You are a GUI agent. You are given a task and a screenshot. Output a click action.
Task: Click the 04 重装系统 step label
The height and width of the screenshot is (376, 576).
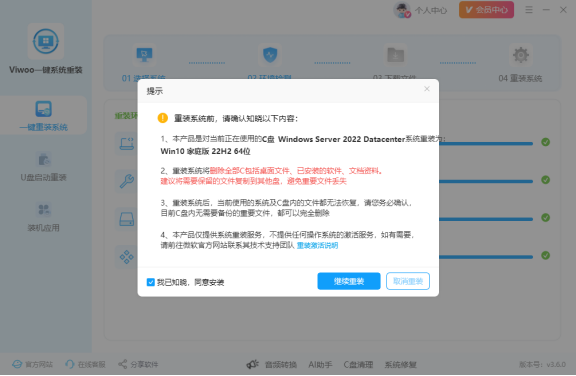[x=520, y=78]
